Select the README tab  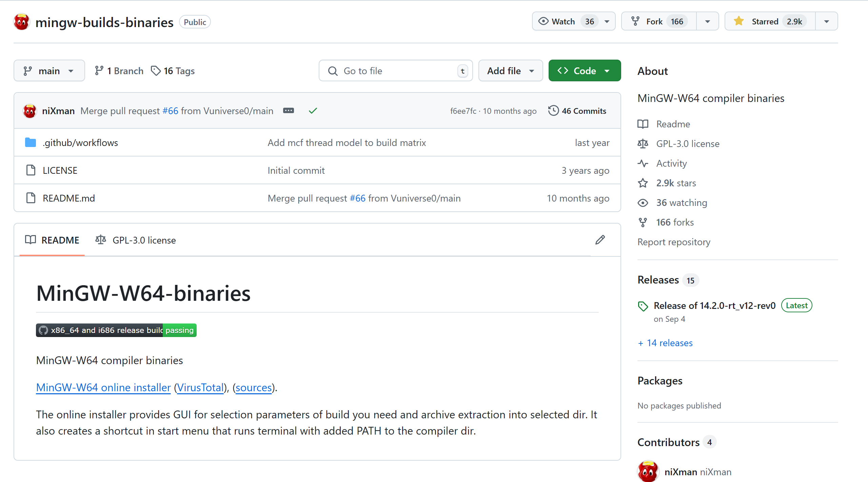pos(52,240)
